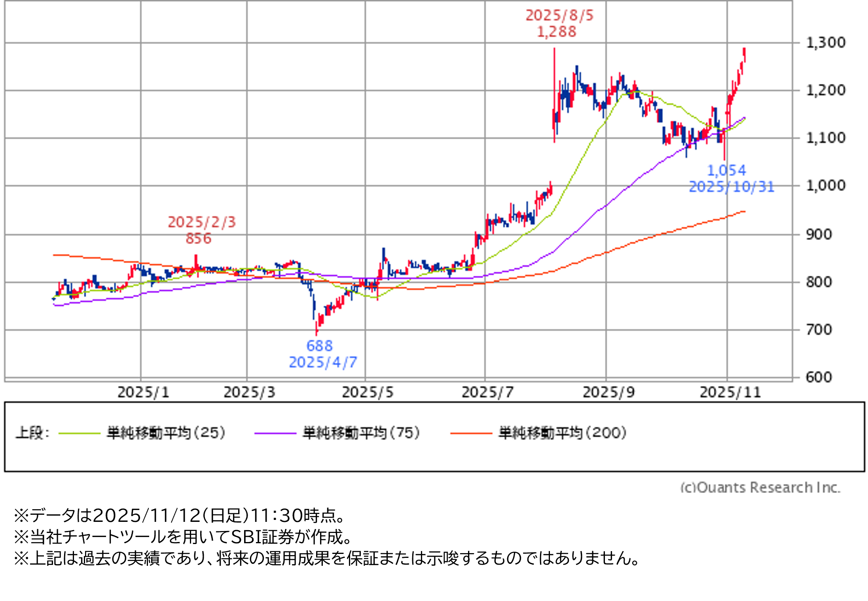Viewport: 868px width, 601px height.
Task: Click the 1,000 price axis label
Action: click(x=826, y=186)
